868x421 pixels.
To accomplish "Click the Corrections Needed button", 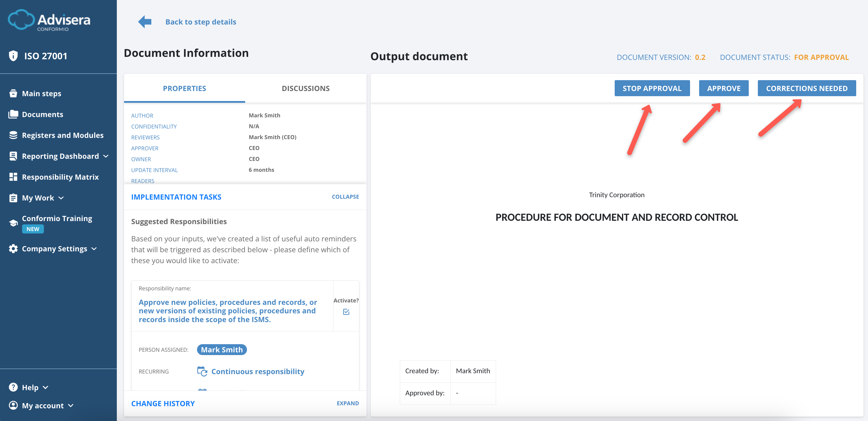I will [807, 88].
